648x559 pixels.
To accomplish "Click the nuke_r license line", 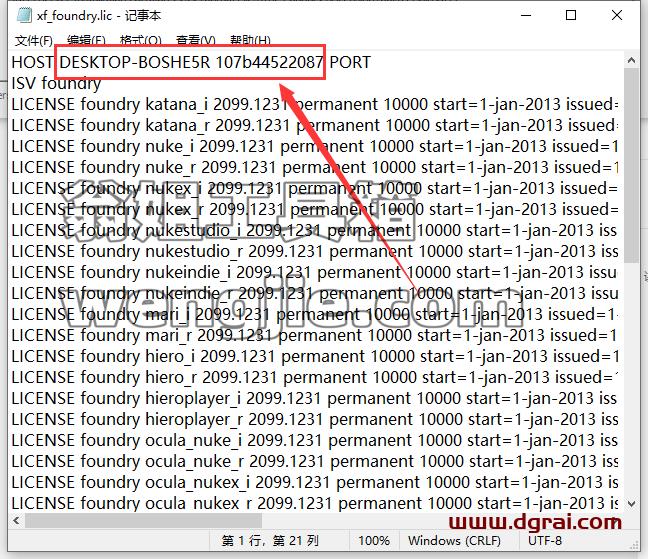I will (x=315, y=168).
